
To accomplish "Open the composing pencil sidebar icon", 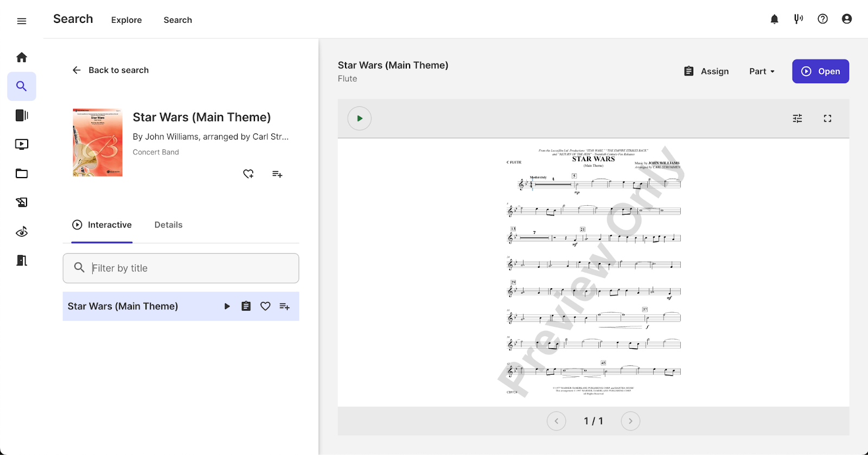I will click(22, 203).
